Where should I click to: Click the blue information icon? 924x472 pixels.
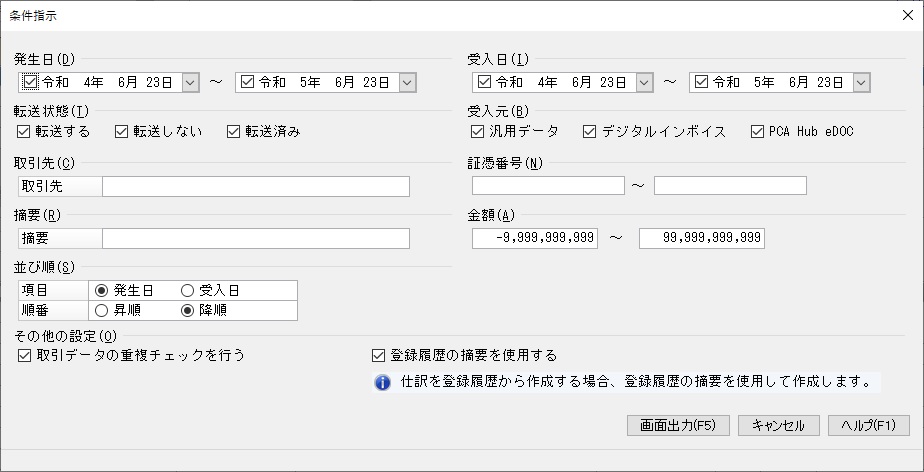382,382
